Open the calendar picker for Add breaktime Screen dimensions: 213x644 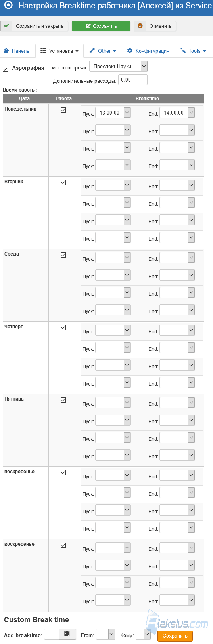67,634
